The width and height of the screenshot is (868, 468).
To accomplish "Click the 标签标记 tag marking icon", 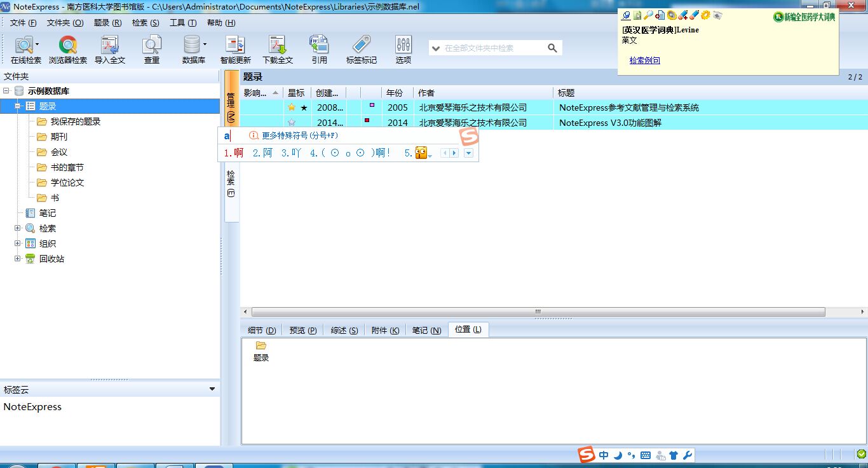I will pyautogui.click(x=362, y=50).
